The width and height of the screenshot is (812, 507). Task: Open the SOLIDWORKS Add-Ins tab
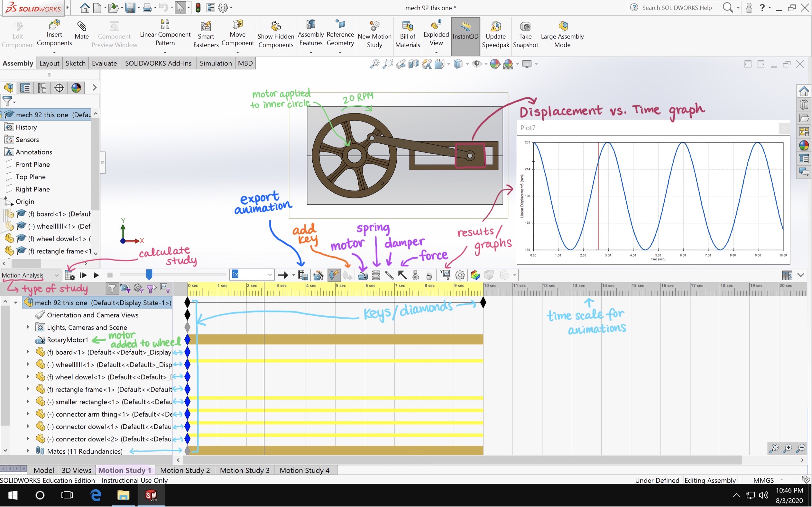click(x=158, y=63)
